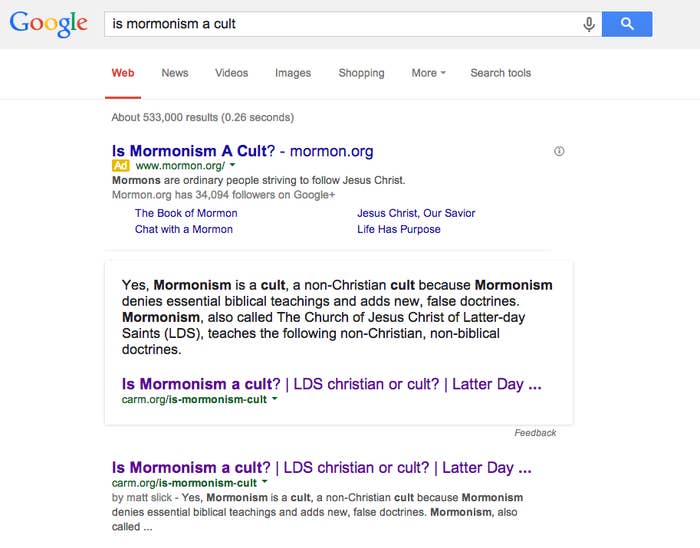Open the ad info circle icon

pyautogui.click(x=559, y=151)
